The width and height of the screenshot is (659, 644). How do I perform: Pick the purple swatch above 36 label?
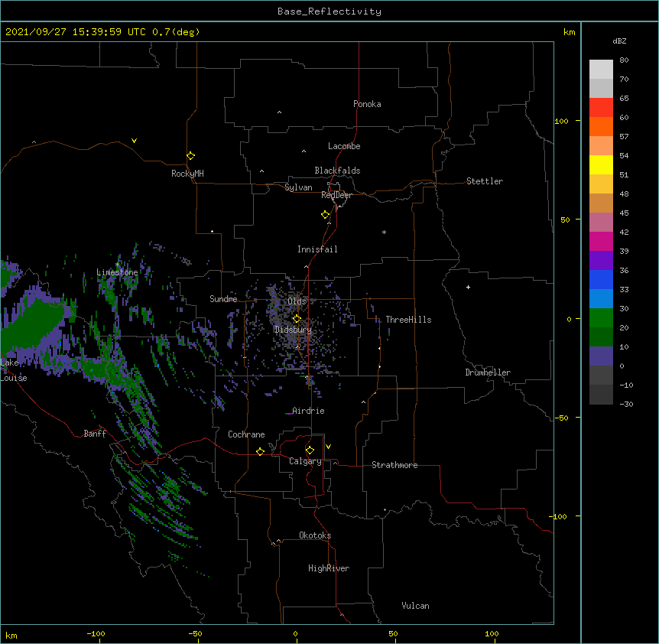coord(601,260)
